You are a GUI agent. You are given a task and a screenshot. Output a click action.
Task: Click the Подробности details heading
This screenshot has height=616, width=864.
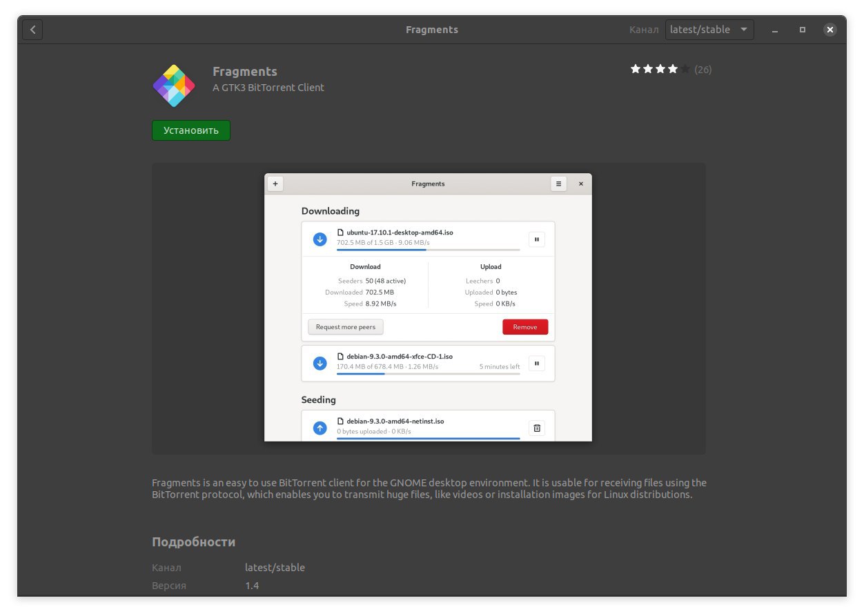(193, 542)
